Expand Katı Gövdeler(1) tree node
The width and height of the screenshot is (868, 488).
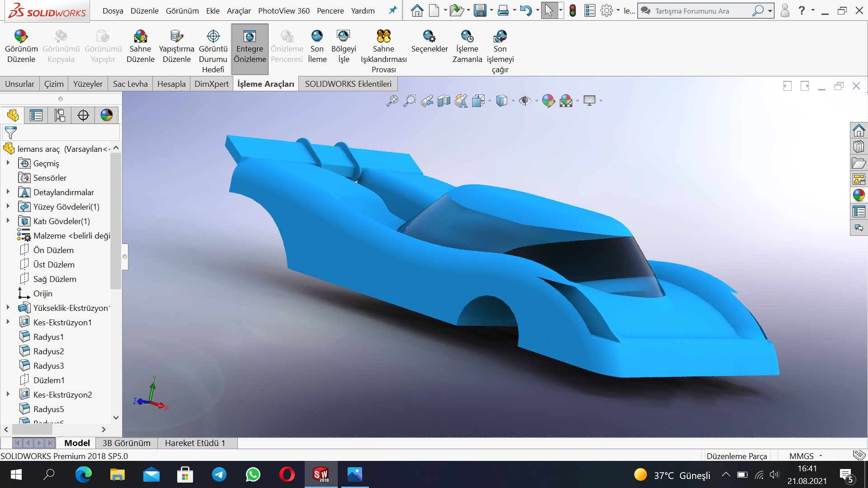click(x=8, y=221)
